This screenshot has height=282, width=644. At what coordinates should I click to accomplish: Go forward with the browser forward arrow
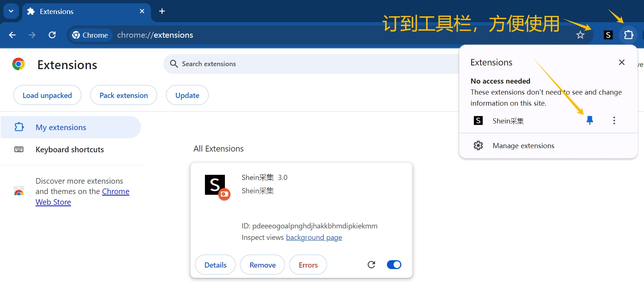coord(32,35)
